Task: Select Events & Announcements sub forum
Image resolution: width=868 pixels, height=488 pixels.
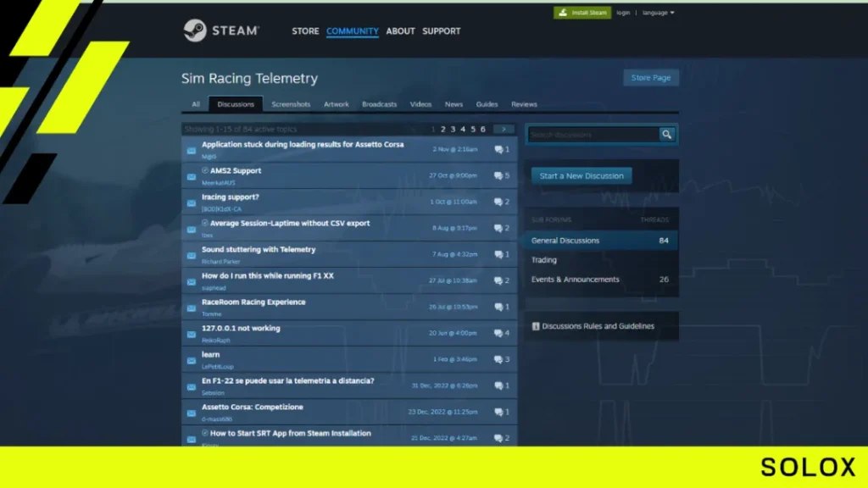Action: (x=601, y=280)
